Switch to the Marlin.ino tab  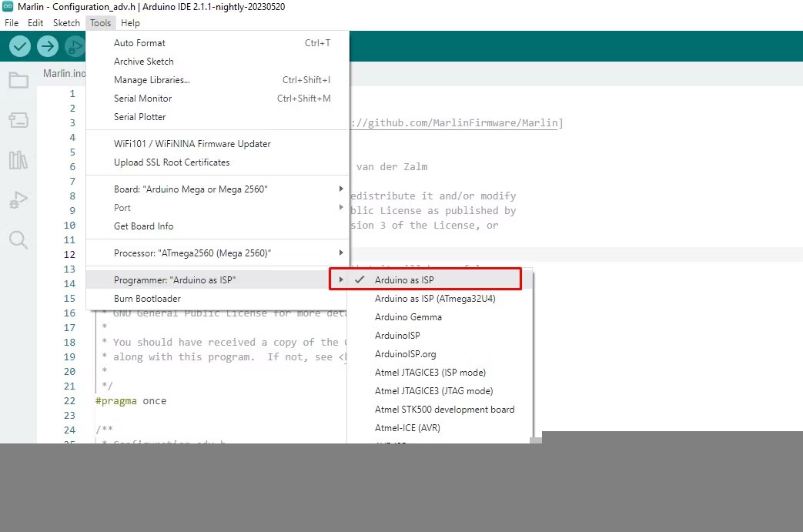coord(63,74)
